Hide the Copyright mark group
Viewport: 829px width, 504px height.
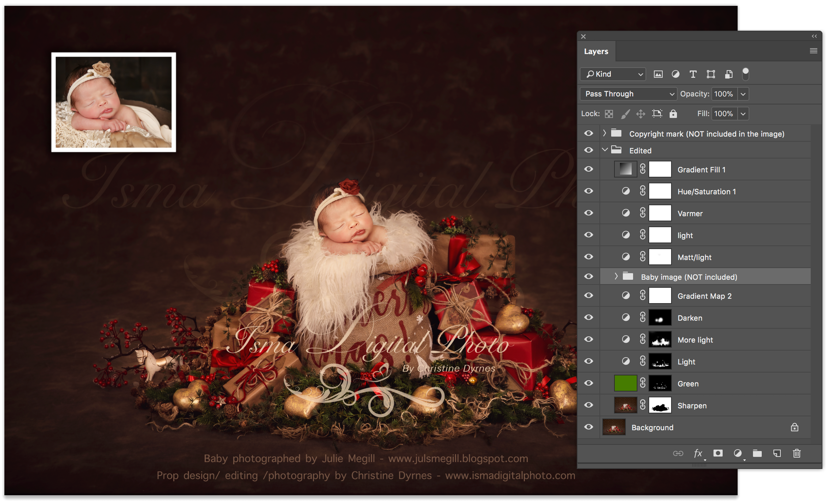(x=588, y=133)
